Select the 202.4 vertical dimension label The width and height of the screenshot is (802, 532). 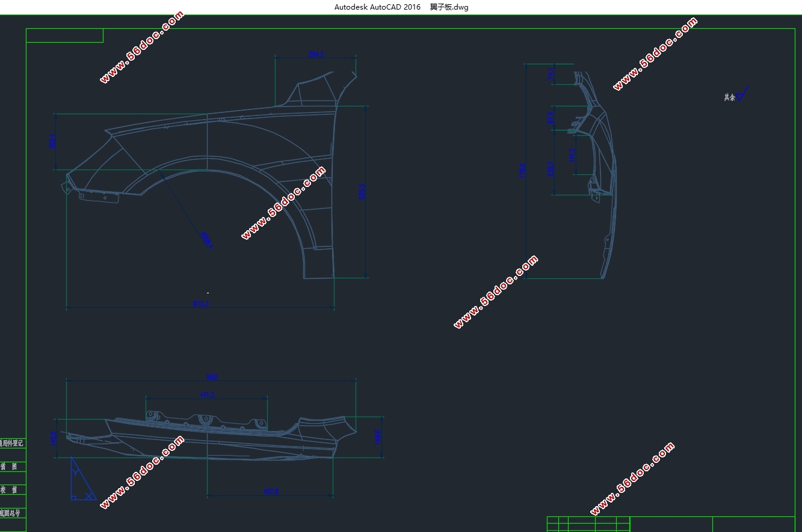pos(52,141)
